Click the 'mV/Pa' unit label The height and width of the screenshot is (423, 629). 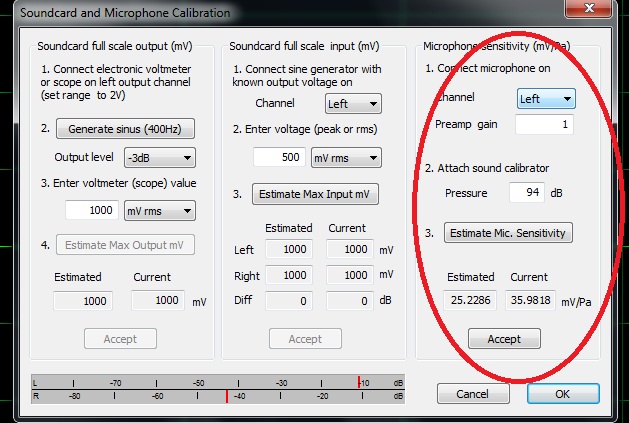[x=576, y=302]
